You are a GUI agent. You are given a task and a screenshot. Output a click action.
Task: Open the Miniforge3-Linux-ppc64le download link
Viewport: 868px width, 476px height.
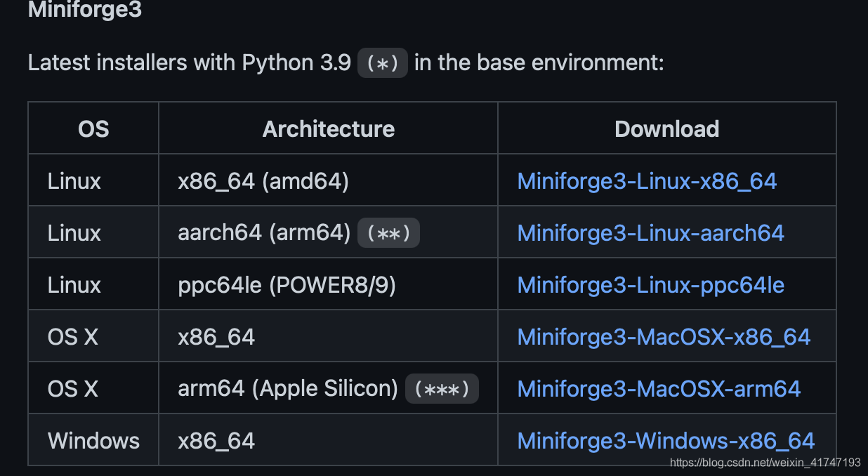(650, 285)
